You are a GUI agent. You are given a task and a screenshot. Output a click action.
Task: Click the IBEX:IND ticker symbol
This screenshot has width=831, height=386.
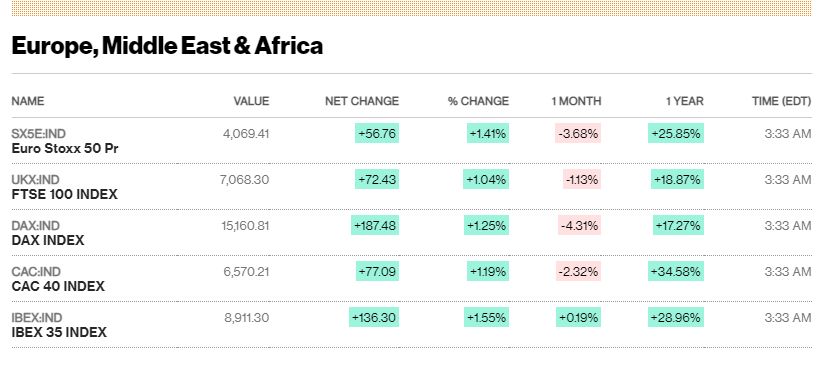coord(37,318)
